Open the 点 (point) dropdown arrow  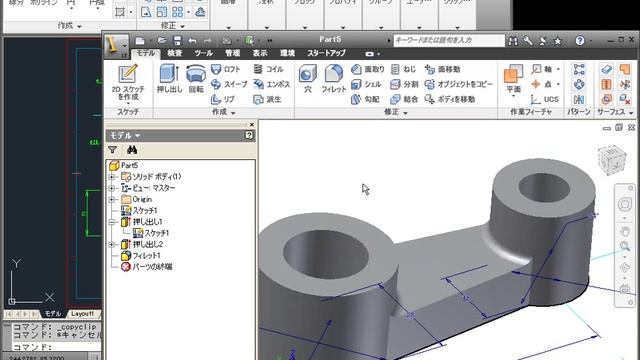(x=558, y=84)
